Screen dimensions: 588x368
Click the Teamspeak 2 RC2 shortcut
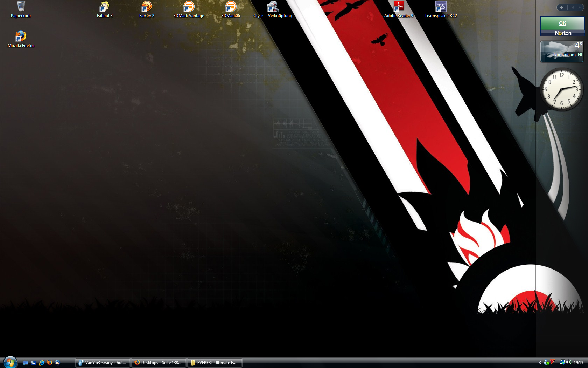click(x=441, y=7)
